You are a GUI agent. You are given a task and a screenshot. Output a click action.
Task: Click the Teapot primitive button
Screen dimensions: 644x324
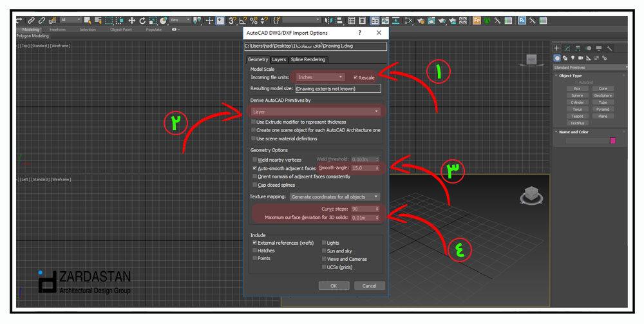(577, 116)
